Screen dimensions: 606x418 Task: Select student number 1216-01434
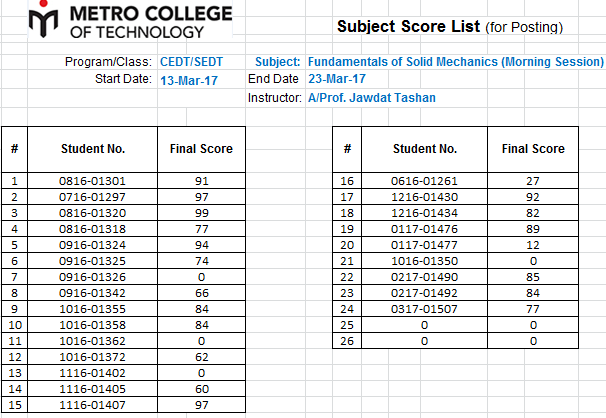click(424, 213)
